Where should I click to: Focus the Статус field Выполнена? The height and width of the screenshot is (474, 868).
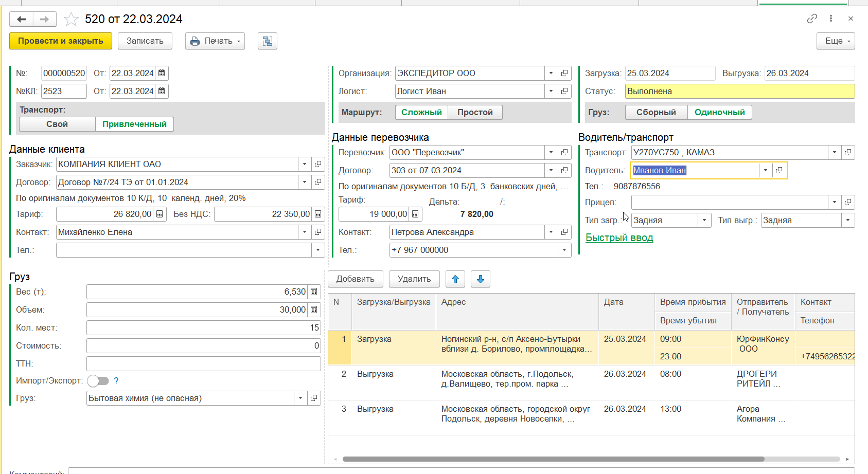[x=740, y=91]
